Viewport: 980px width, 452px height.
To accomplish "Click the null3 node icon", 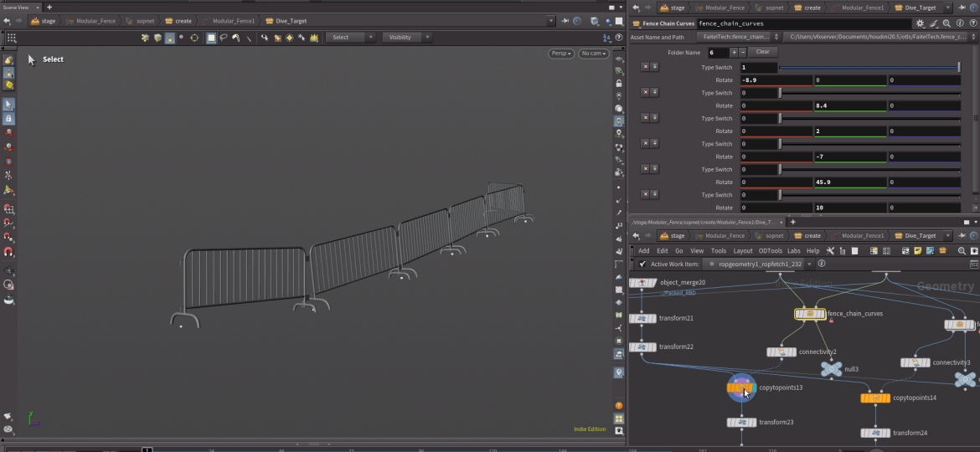I will click(x=831, y=369).
